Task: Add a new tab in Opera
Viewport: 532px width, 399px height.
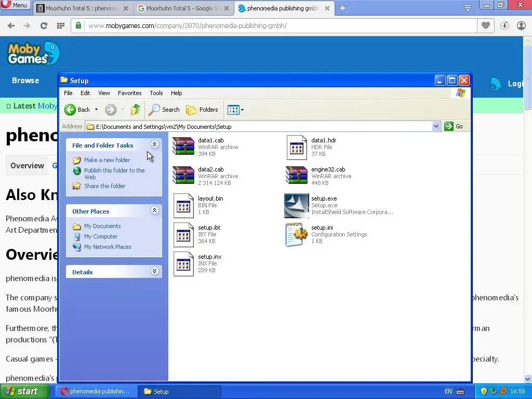Action: [342, 8]
